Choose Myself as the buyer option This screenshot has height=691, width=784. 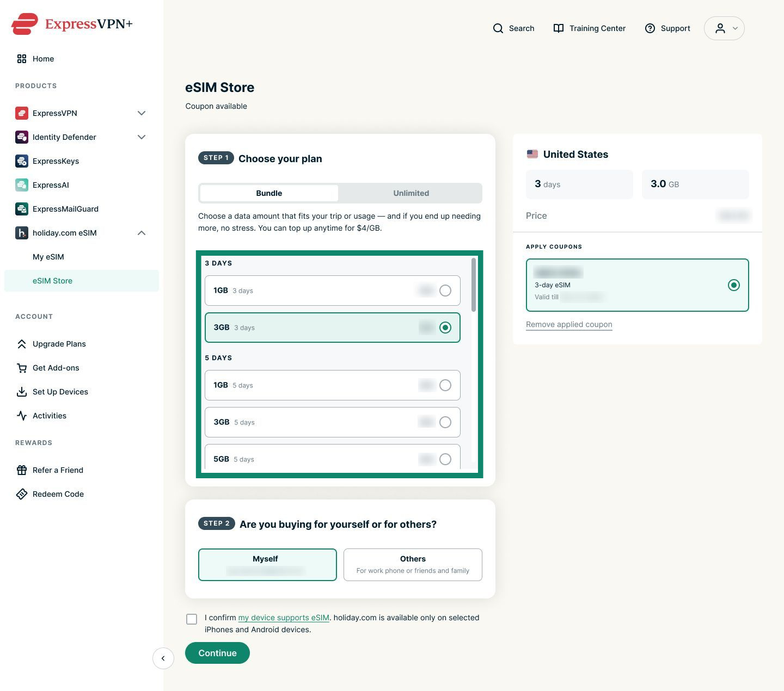267,565
